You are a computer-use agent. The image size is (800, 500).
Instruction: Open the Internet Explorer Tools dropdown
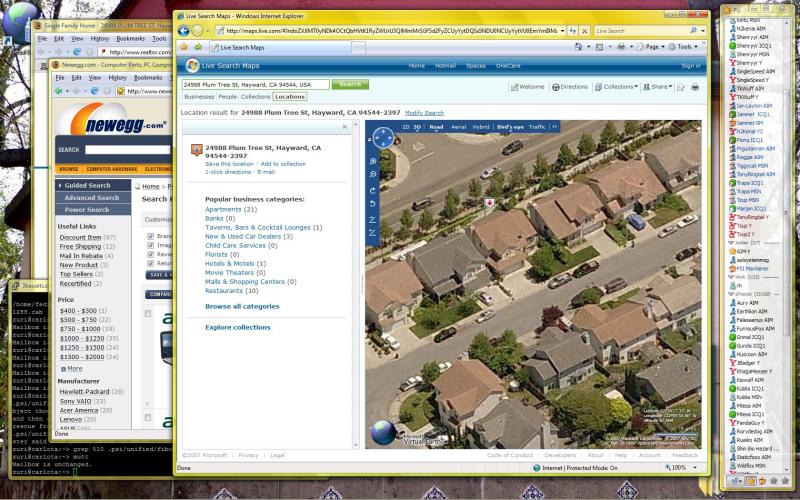coord(686,46)
